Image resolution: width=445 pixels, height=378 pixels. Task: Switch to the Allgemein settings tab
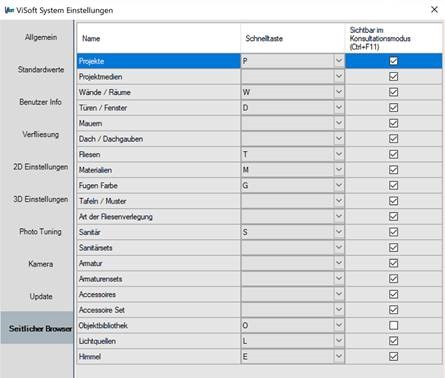coord(41,37)
